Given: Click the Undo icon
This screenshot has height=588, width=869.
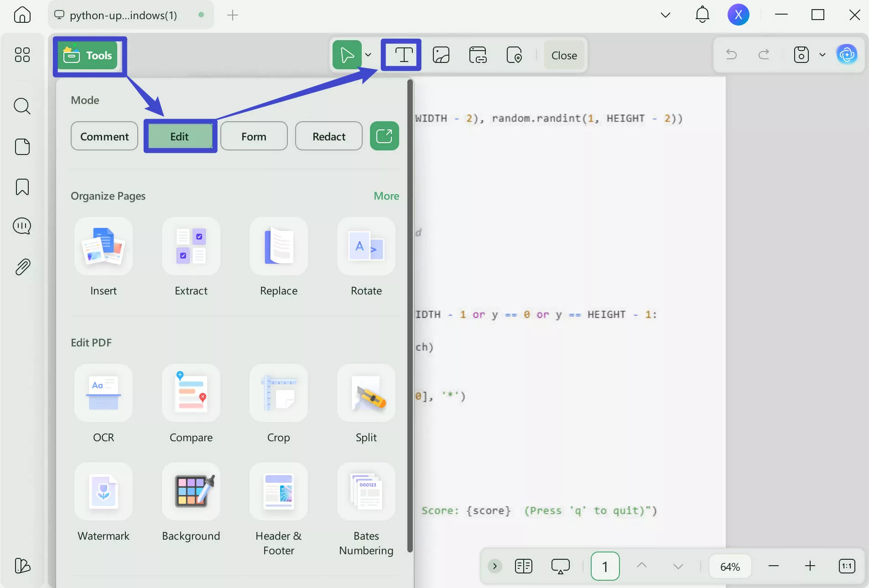Looking at the screenshot, I should click(x=731, y=55).
